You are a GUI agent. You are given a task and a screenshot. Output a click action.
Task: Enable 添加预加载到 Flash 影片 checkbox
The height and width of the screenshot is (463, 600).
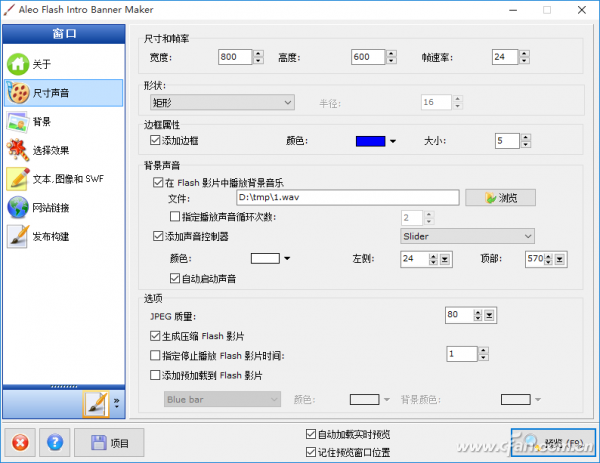(x=155, y=375)
